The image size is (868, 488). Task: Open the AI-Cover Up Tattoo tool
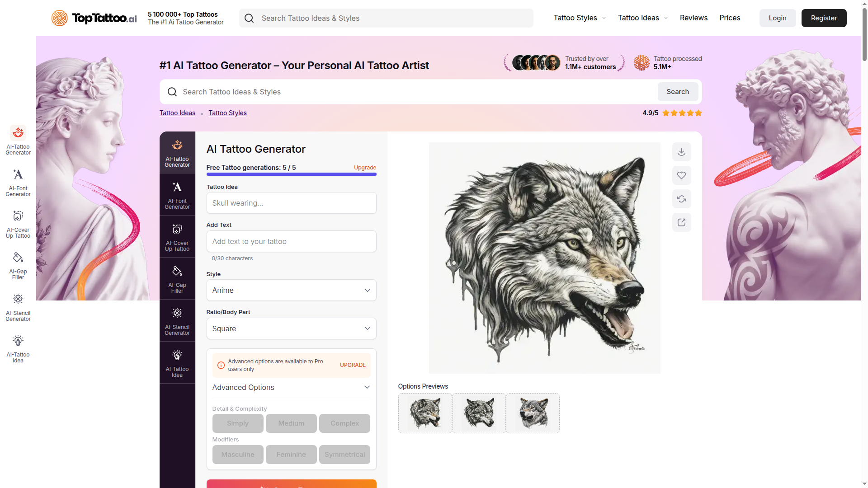177,236
